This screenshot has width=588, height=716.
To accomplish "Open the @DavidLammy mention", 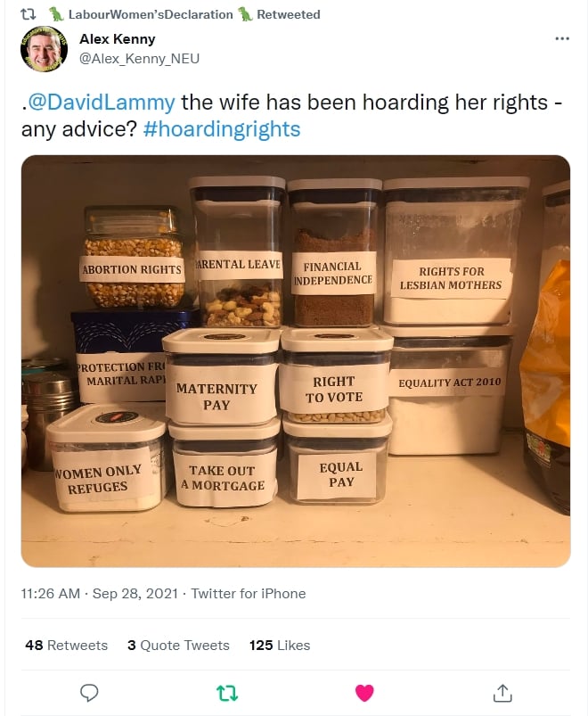I will [x=102, y=102].
